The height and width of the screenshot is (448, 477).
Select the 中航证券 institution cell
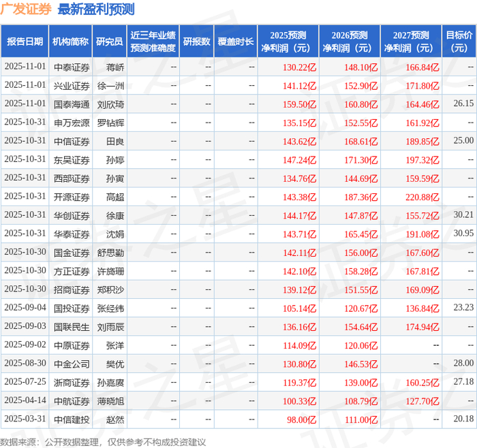[72, 401]
